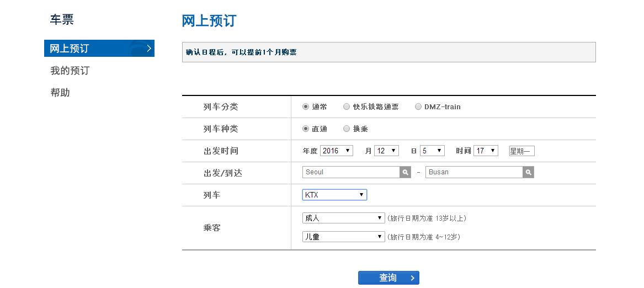This screenshot has width=644, height=288.
Task: Open the 儿童 child passenger count dropdown
Action: [343, 237]
